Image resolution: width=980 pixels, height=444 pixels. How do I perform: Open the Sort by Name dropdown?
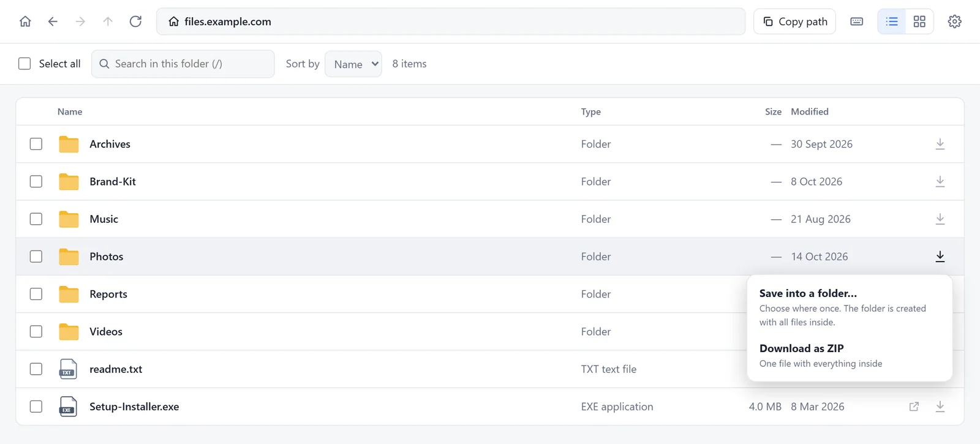pos(353,64)
